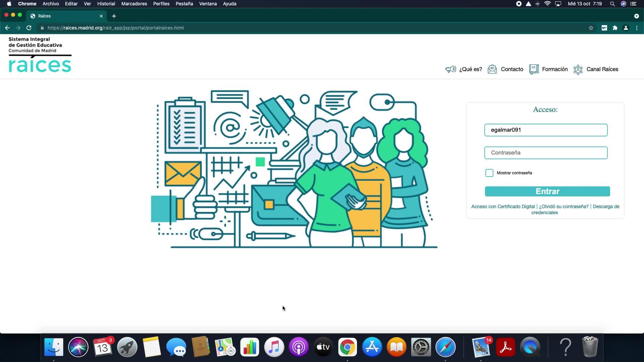Follow the ¿Olvidó su contraseña? link
644x362 pixels.
click(x=563, y=206)
